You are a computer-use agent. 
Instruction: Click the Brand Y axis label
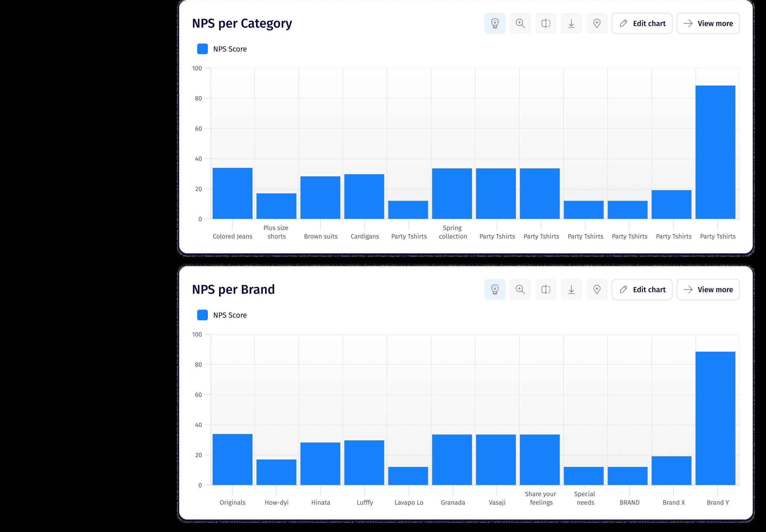(718, 502)
